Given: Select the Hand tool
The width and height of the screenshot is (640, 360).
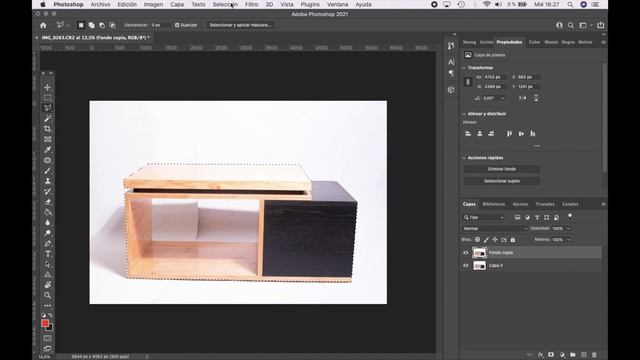Looking at the screenshot, I should [x=47, y=285].
